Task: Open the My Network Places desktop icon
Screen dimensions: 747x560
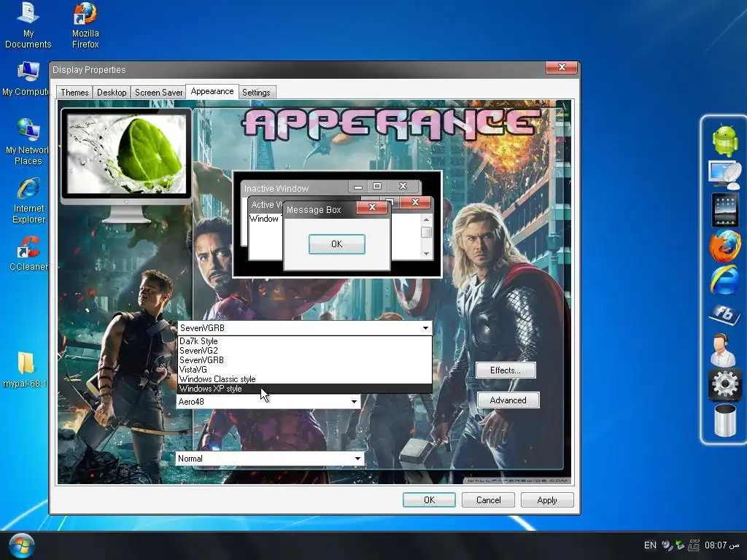Action: (x=27, y=142)
